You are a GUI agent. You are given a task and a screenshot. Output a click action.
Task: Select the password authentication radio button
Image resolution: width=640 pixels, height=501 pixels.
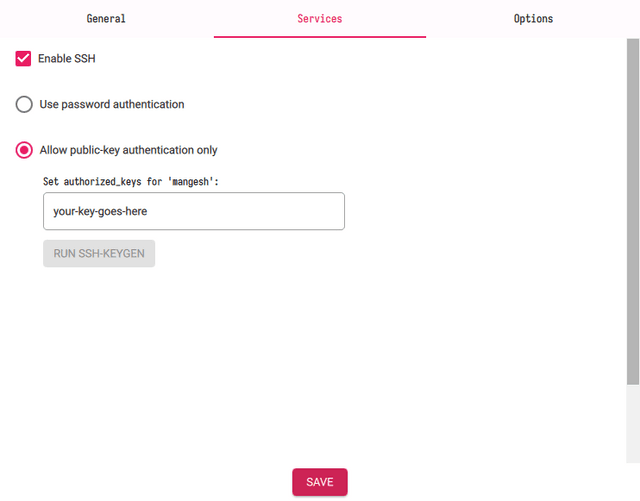coord(24,104)
